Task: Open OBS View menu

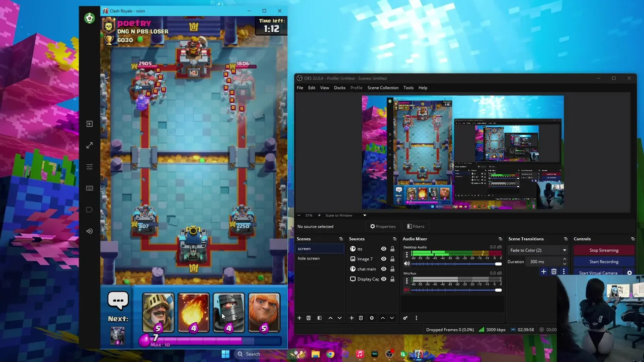Action: point(325,87)
